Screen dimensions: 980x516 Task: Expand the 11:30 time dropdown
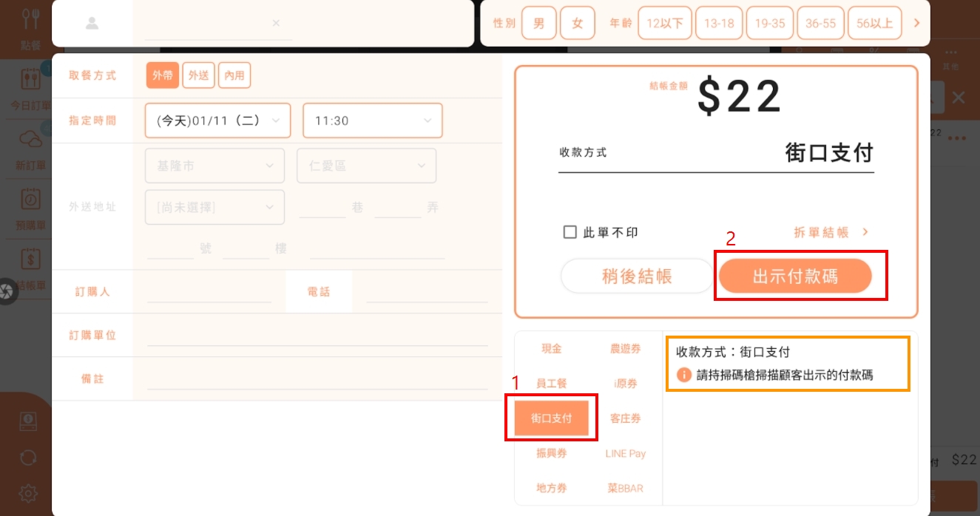(372, 120)
